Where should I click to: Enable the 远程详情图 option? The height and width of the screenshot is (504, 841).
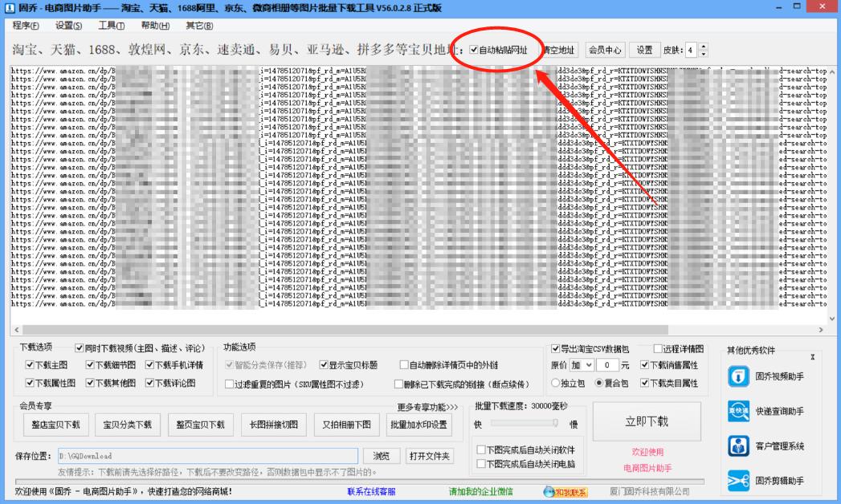[x=657, y=348]
